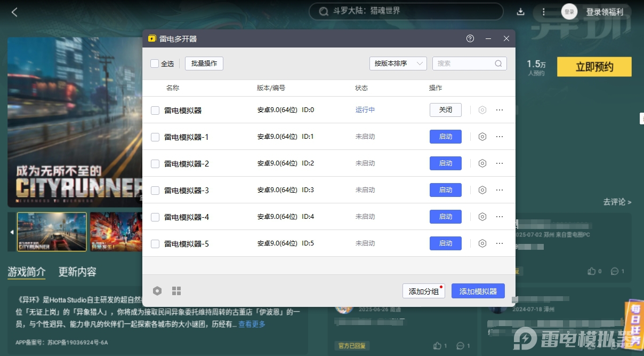Click the search magnifier in 搜索 box

click(x=498, y=64)
